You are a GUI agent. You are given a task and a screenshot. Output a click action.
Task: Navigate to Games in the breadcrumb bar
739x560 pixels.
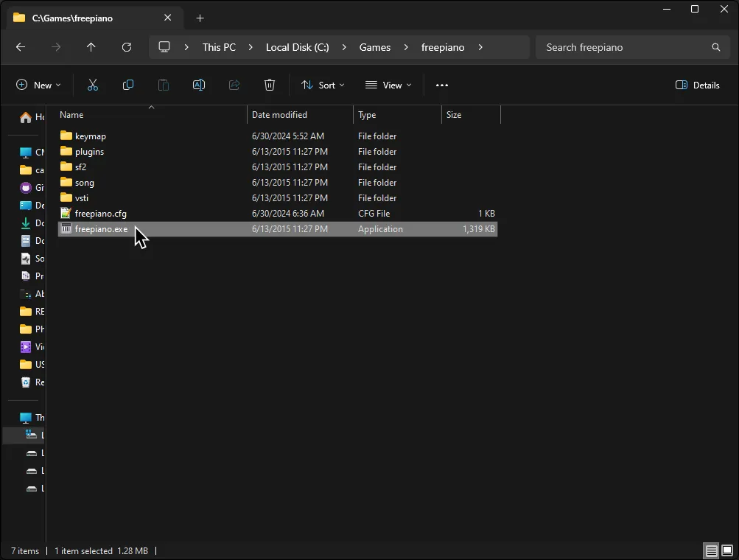[375, 47]
